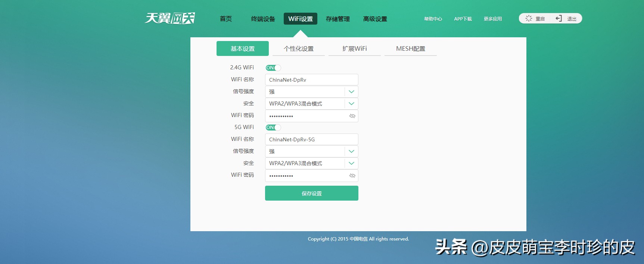Expand the 2.4G 信号强度 dropdown

(x=351, y=92)
